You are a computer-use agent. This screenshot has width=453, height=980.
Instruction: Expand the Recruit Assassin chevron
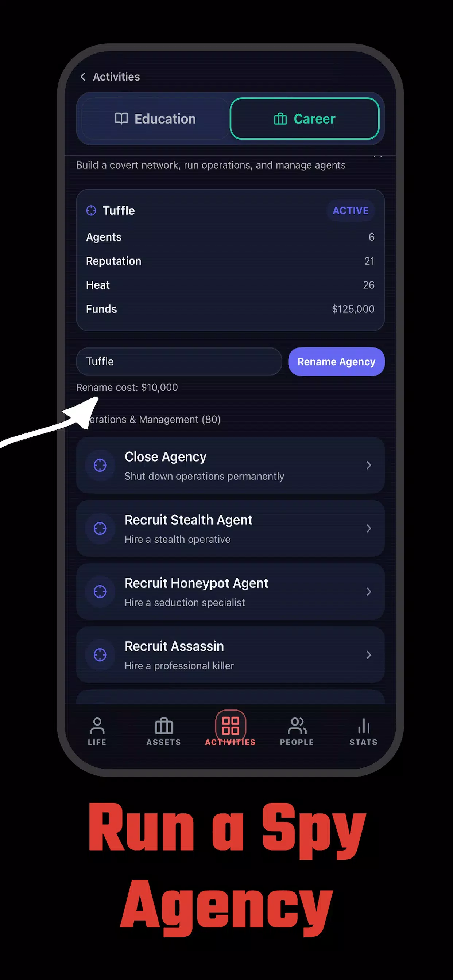pos(368,655)
